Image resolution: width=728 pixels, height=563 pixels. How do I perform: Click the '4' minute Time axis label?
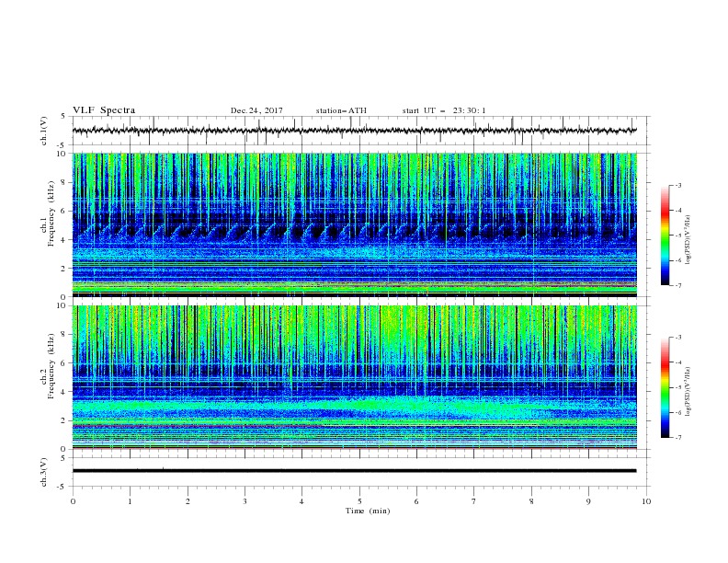301,501
